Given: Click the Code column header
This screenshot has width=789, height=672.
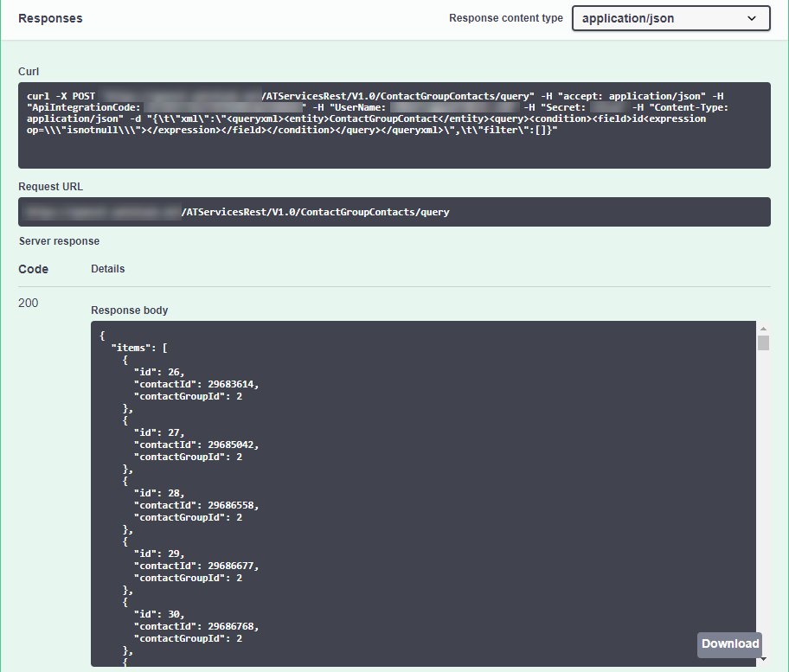Looking at the screenshot, I should pyautogui.click(x=33, y=269).
